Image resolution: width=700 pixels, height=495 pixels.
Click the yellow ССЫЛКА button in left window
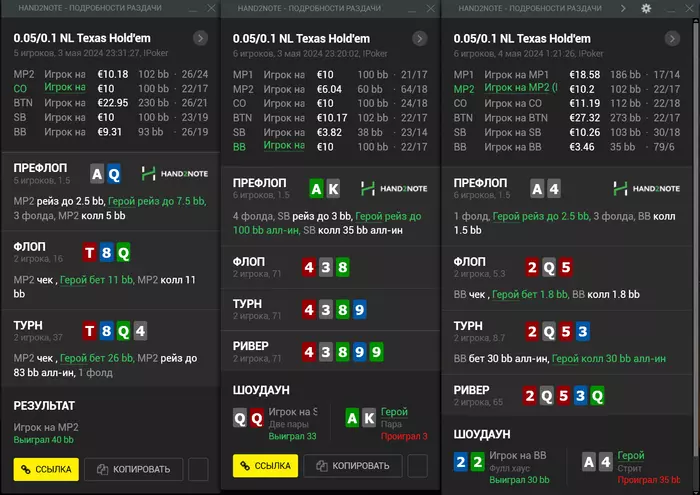pos(46,469)
